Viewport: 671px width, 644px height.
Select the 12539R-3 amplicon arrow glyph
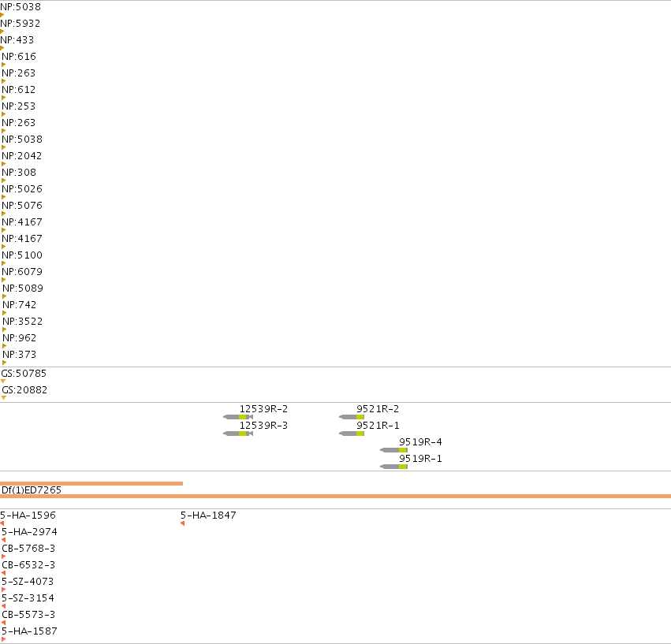[238, 434]
